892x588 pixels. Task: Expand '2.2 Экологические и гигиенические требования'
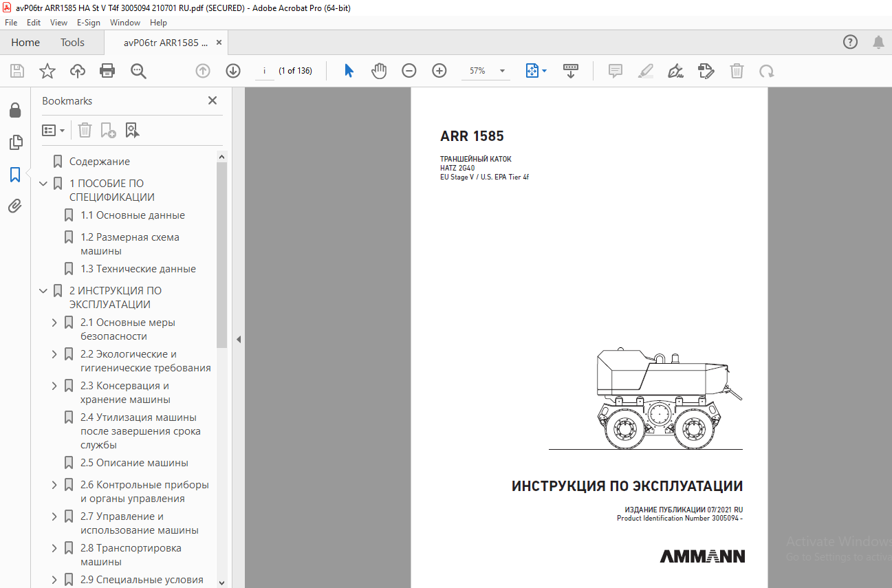tap(54, 354)
